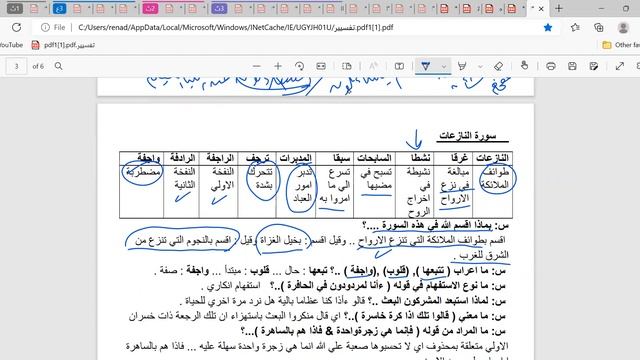The image size is (640, 360).
Task: Expand the Highlight color dropdown
Action: point(480,66)
